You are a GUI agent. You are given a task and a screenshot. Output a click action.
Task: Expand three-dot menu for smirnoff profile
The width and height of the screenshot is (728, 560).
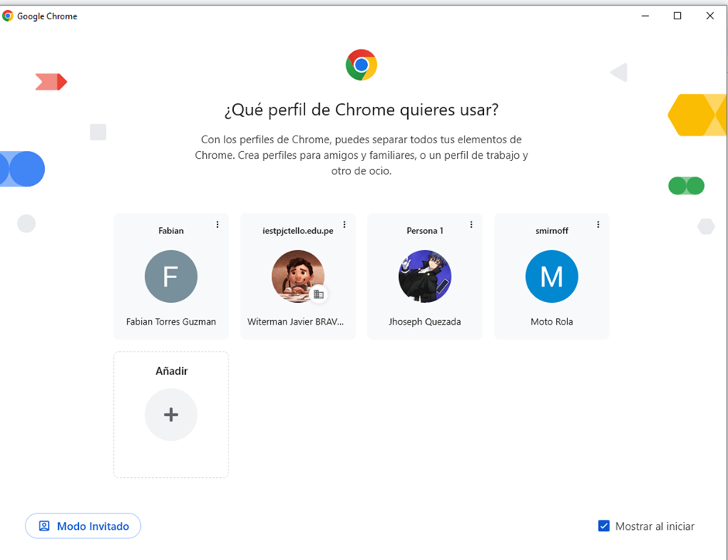pos(599,225)
